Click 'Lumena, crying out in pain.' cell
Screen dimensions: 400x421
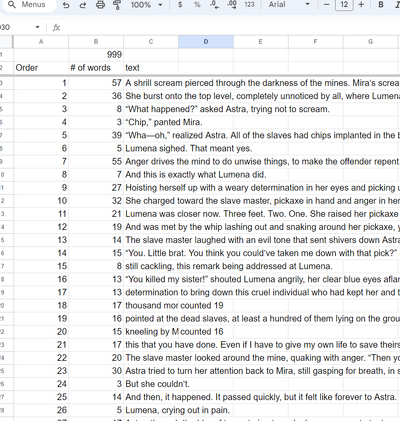pos(177,410)
